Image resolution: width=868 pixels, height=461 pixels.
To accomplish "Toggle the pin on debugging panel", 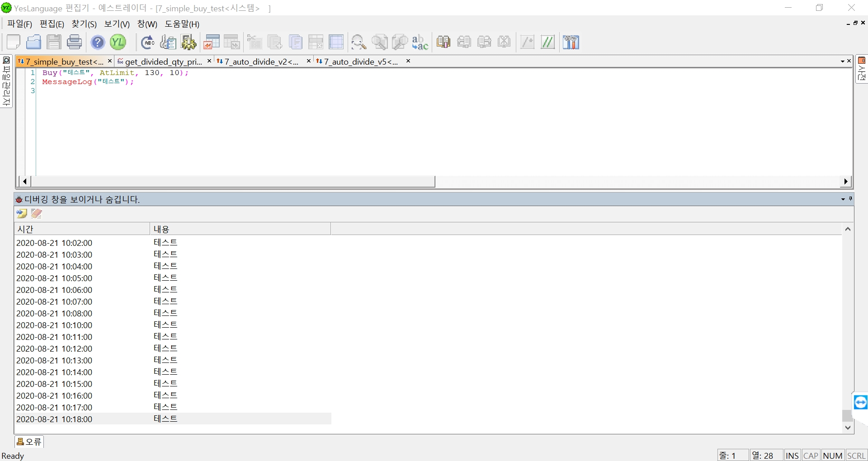I will (x=850, y=199).
